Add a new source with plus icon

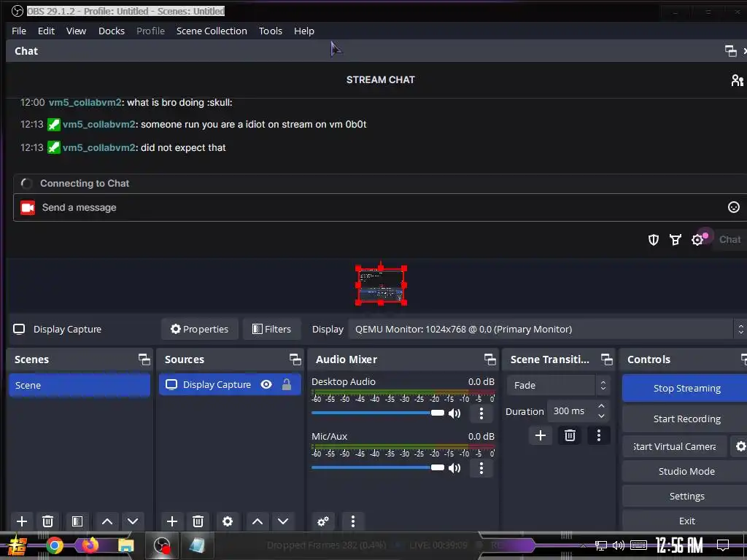coord(172,521)
